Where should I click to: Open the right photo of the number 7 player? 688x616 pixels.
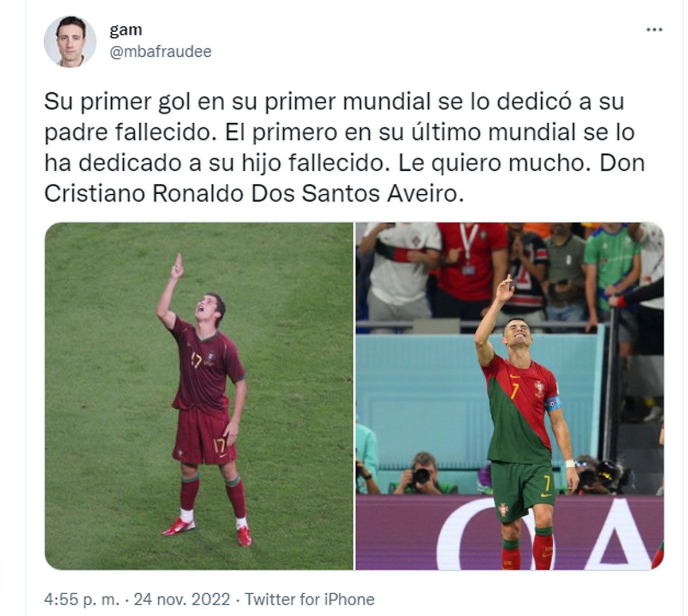(x=510, y=396)
